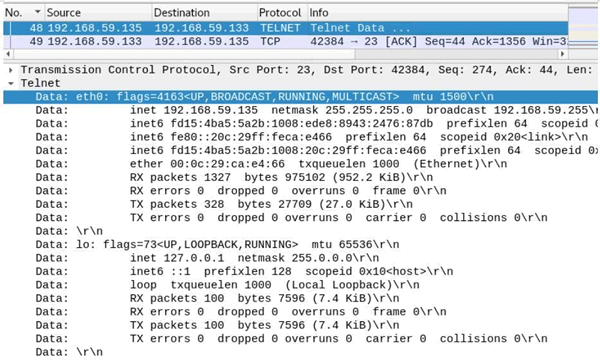Select packet 49 TCP ACK row
The width and height of the screenshot is (600, 360).
click(x=286, y=41)
